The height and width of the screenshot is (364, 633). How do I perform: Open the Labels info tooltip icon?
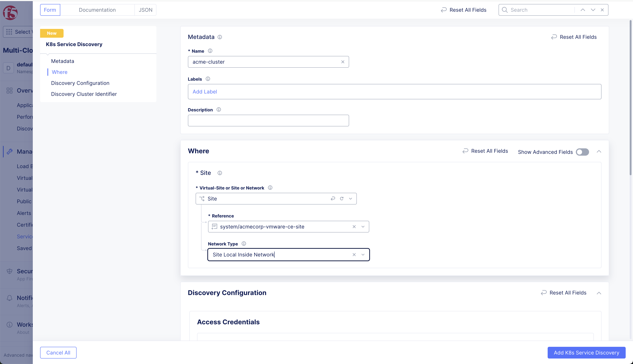tap(208, 79)
